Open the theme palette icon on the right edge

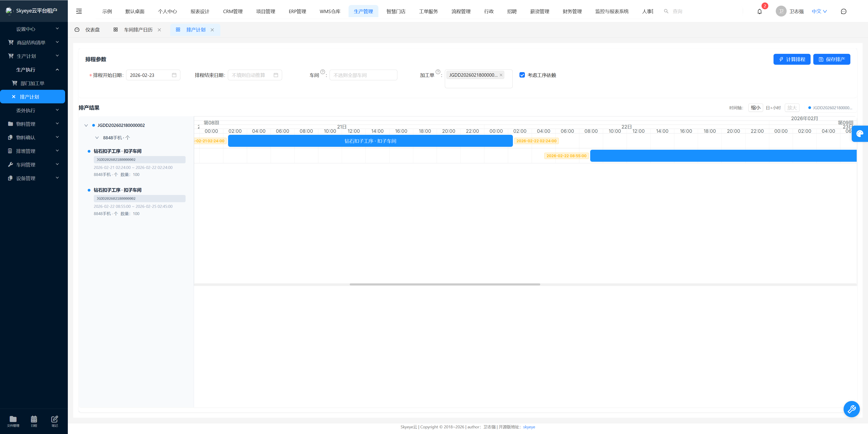tap(860, 133)
